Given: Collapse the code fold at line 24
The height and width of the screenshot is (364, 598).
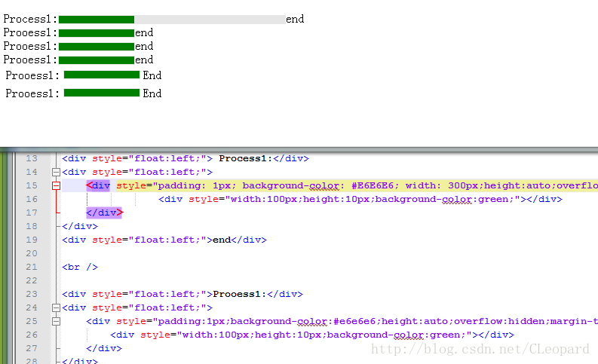Looking at the screenshot, I should (56, 308).
